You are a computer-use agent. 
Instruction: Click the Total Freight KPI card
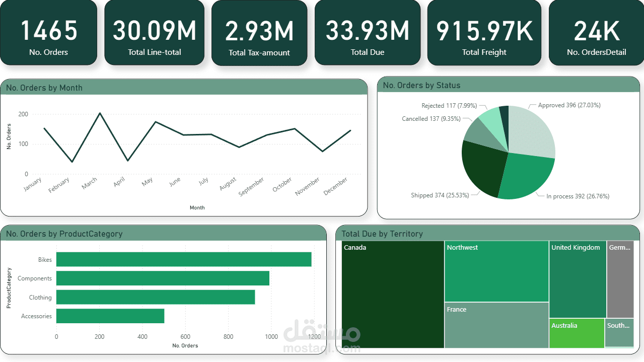[x=484, y=32]
